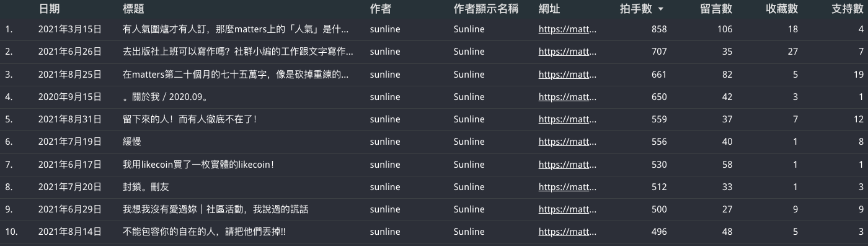The image size is (868, 246).
Task: Click the clap count 858
Action: [659, 29]
